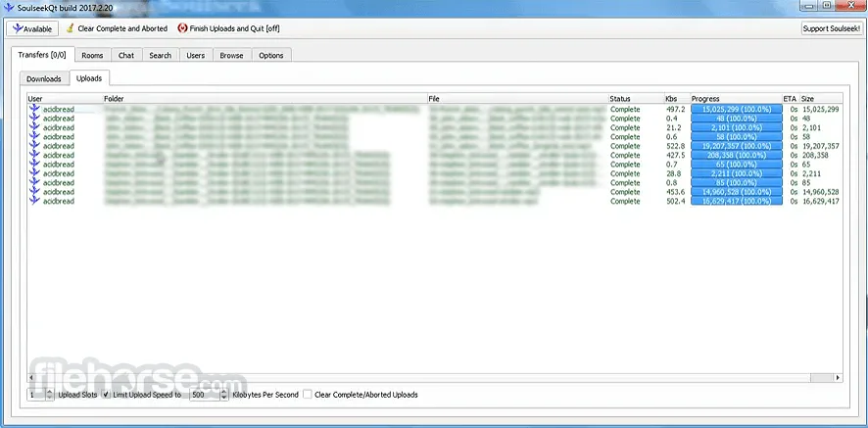Click the bird icon on the Available button
The width and height of the screenshot is (868, 428).
pyautogui.click(x=19, y=28)
